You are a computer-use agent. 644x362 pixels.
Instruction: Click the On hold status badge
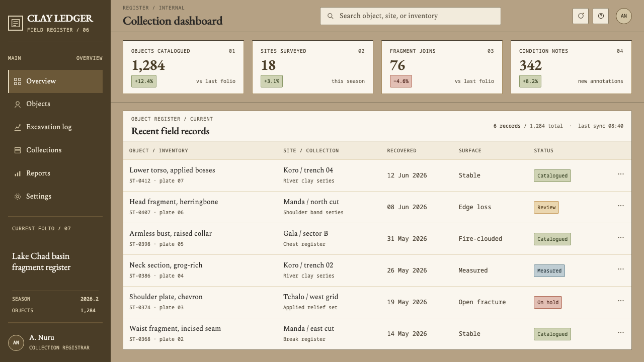[x=548, y=303]
